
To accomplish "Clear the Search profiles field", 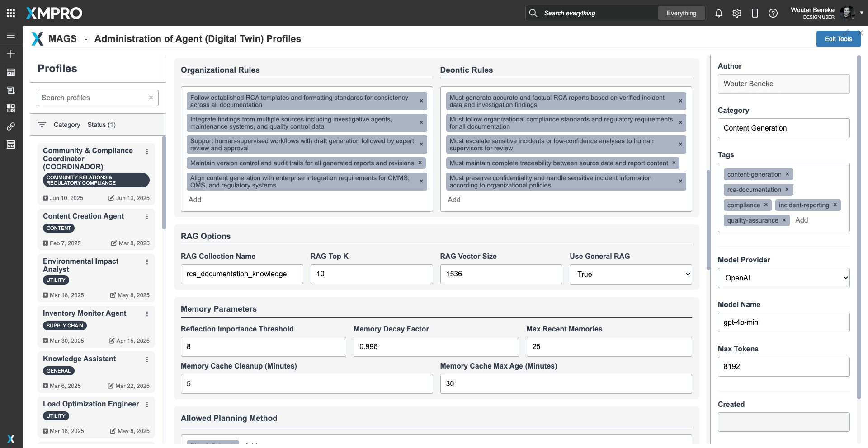I will pos(151,98).
